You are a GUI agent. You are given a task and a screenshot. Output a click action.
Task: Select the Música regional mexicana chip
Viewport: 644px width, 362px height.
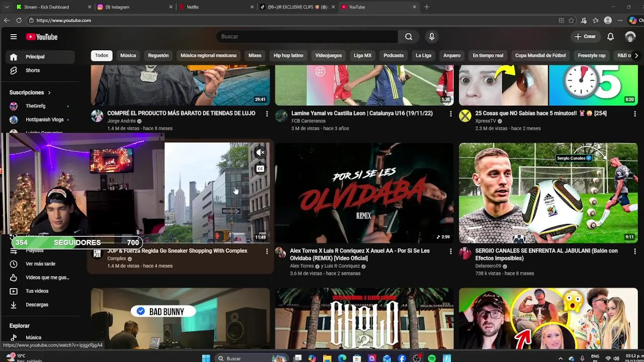(208, 56)
